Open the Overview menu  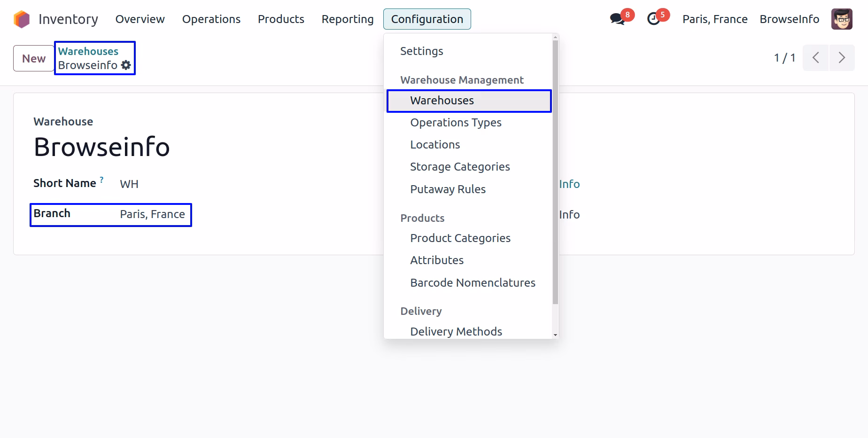click(140, 19)
